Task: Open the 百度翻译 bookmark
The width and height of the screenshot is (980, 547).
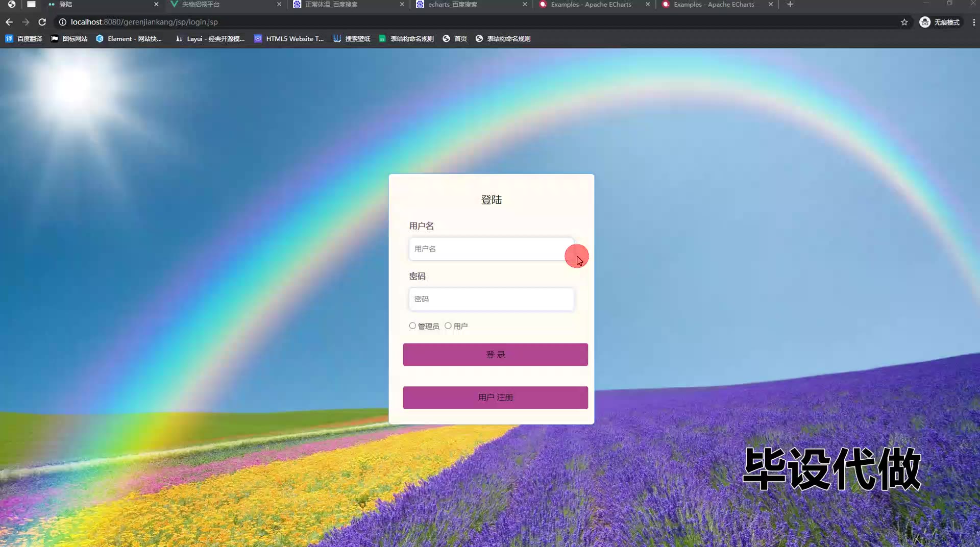Action: tap(24, 39)
